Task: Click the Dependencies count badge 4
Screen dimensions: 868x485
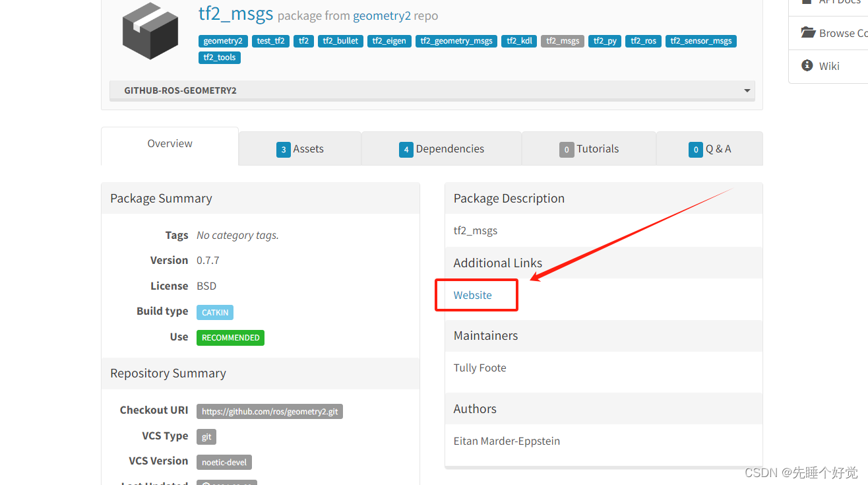Action: coord(406,150)
